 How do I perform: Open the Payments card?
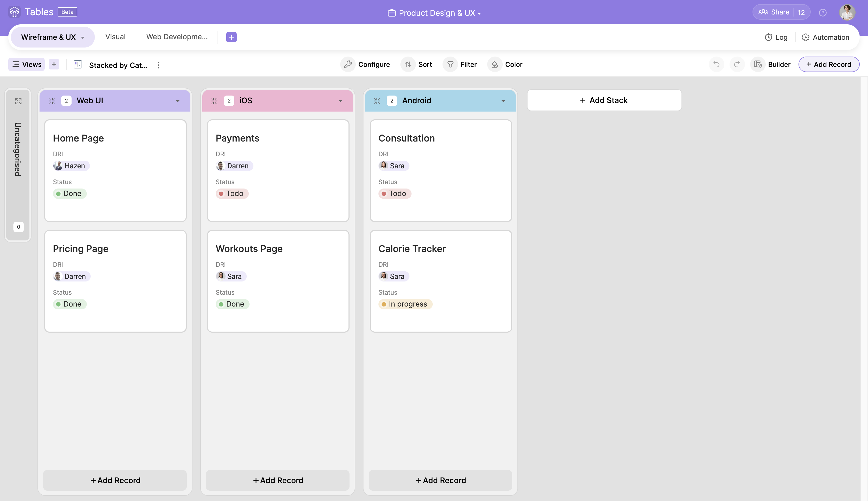coord(278,171)
